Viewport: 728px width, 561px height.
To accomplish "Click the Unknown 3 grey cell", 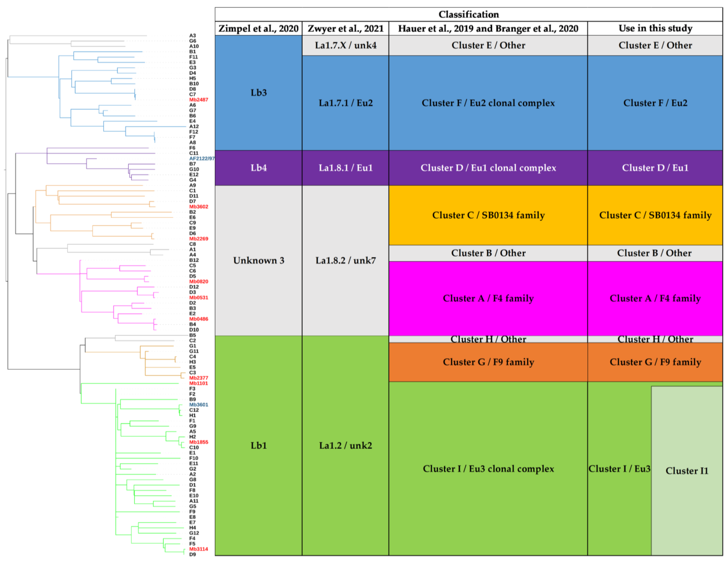I will click(258, 261).
